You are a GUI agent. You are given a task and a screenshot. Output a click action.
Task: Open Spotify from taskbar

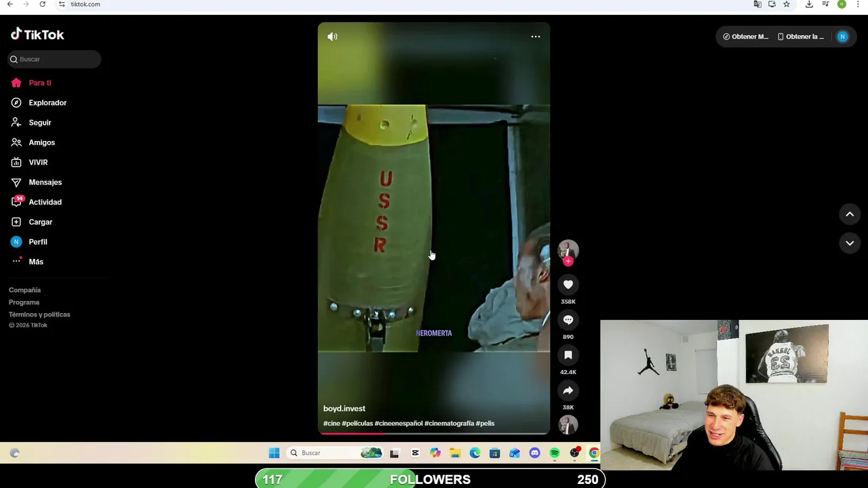pos(555,453)
